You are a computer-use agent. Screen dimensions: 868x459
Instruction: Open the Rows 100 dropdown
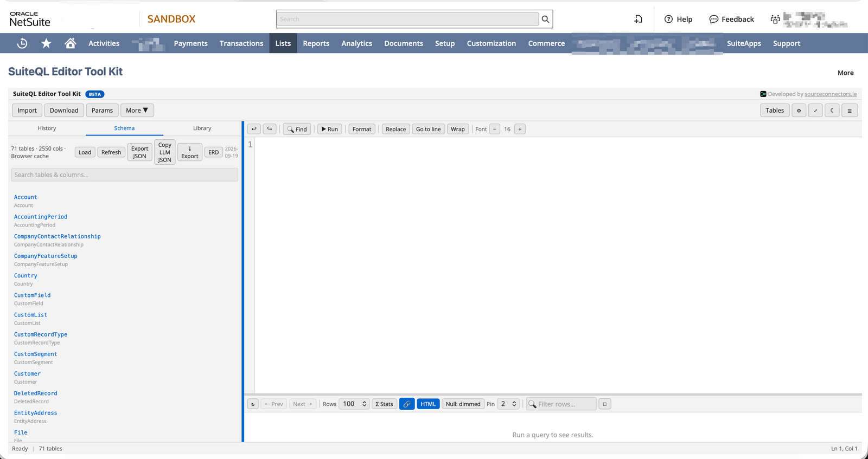(x=354, y=404)
